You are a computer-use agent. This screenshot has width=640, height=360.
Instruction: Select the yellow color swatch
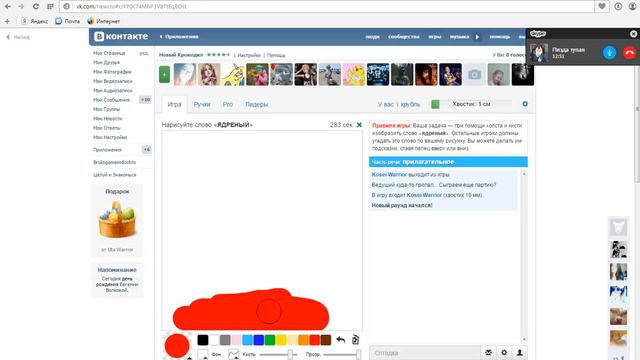click(x=281, y=340)
